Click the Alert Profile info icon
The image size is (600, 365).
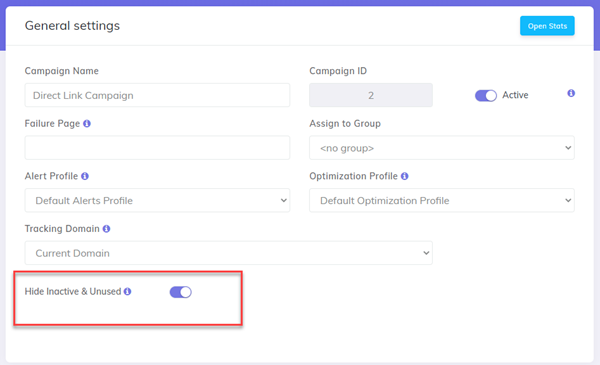[85, 176]
